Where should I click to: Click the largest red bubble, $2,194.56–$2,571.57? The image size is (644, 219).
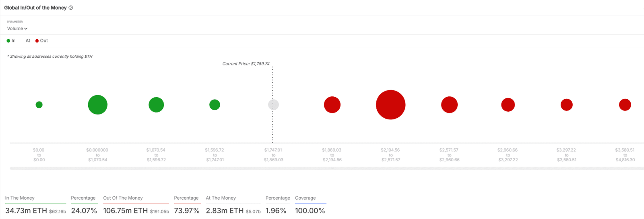[390, 105]
